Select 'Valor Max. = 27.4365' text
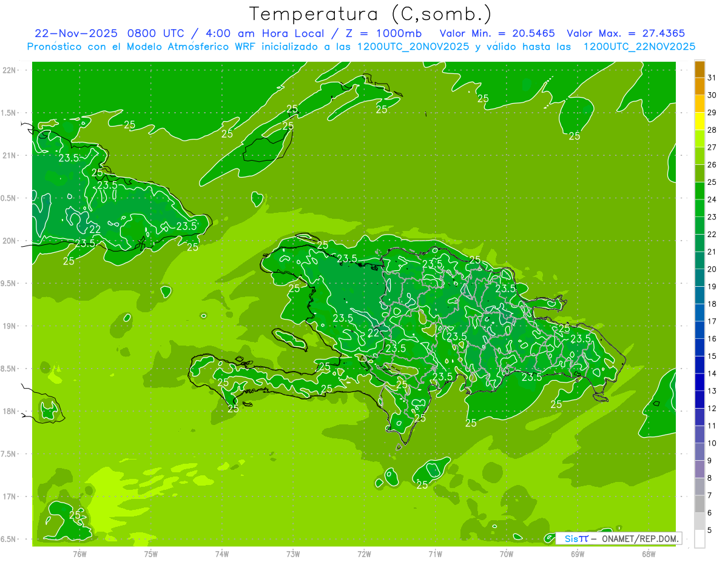728x562 pixels. pos(626,33)
